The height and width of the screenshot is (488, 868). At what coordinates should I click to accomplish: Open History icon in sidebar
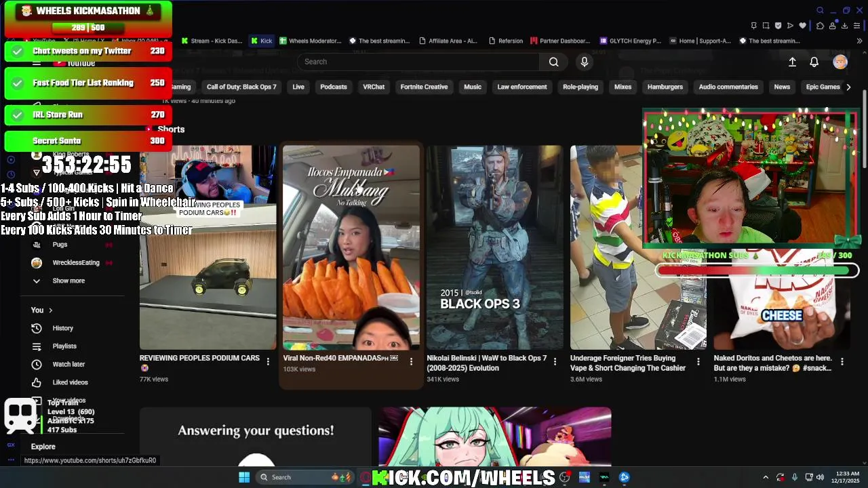(37, 328)
